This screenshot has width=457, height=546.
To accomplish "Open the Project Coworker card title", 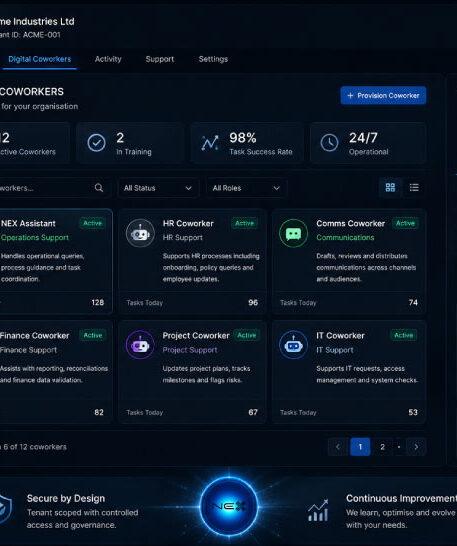I will 196,336.
